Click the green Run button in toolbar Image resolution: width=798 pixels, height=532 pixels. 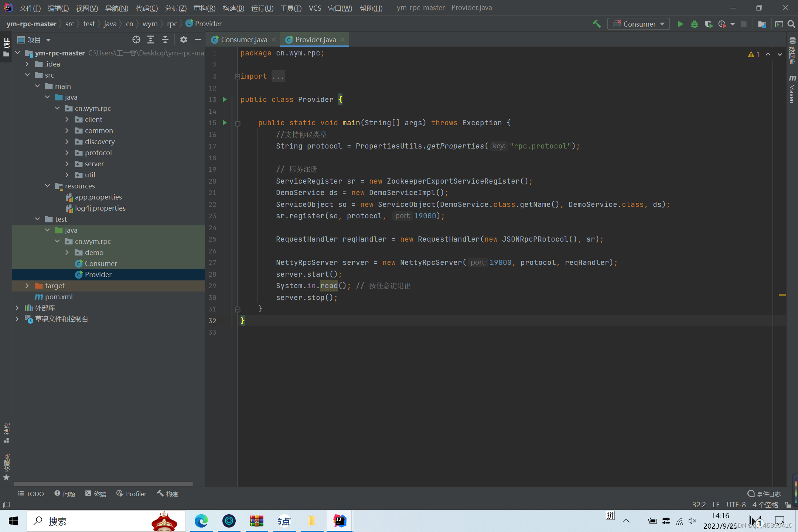pyautogui.click(x=680, y=24)
